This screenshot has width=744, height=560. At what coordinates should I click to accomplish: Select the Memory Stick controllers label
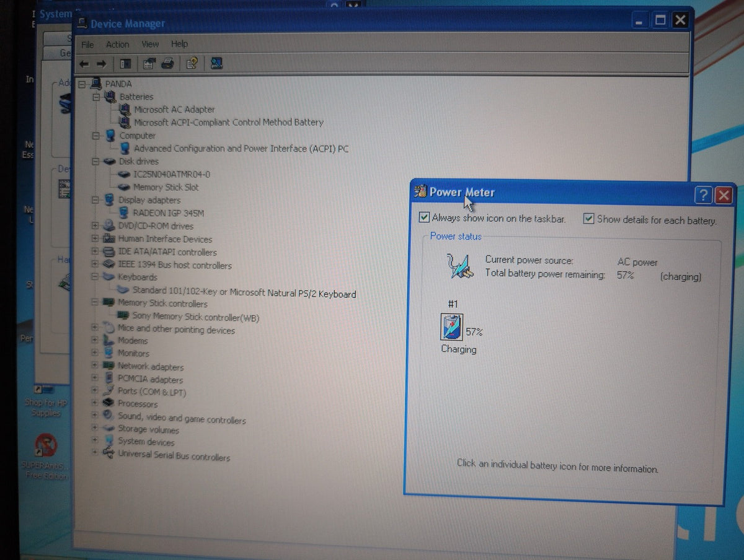162,303
